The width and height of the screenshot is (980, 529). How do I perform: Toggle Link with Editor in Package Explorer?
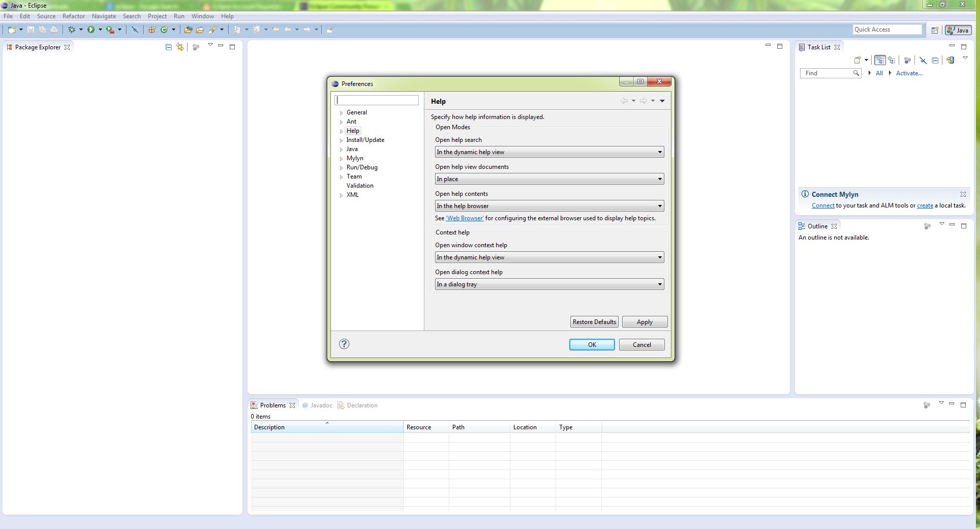pos(180,47)
